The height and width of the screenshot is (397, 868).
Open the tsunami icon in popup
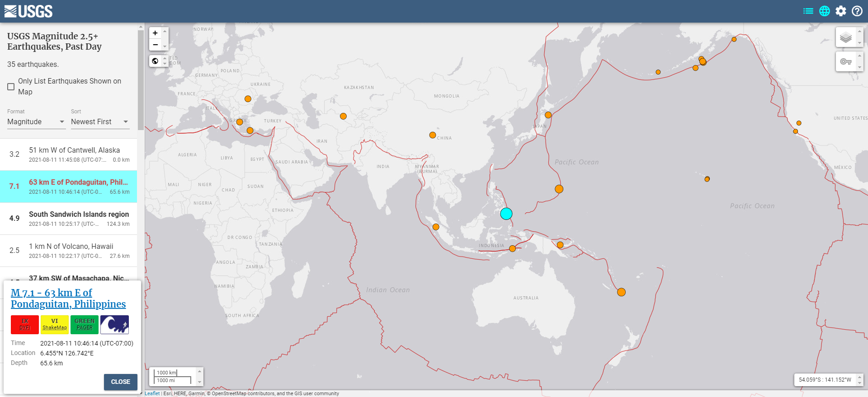coord(114,324)
